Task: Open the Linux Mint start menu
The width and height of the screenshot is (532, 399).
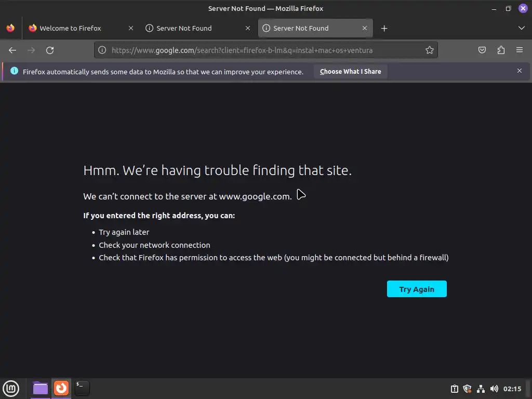Action: click(11, 389)
